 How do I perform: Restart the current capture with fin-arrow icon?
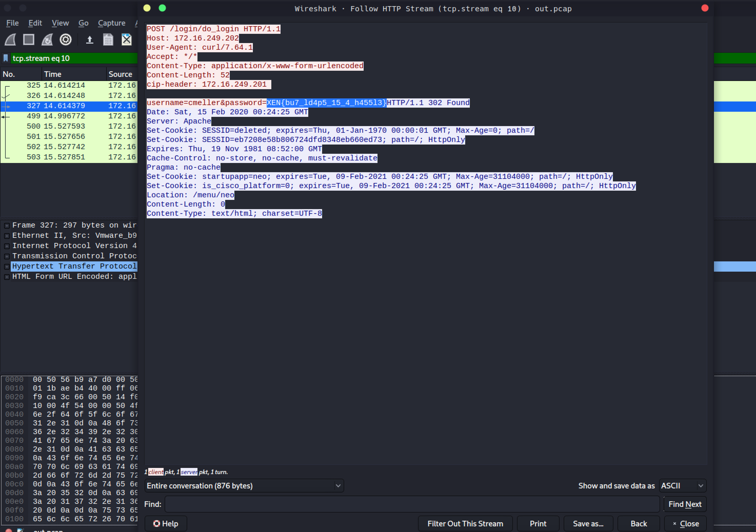(x=47, y=40)
